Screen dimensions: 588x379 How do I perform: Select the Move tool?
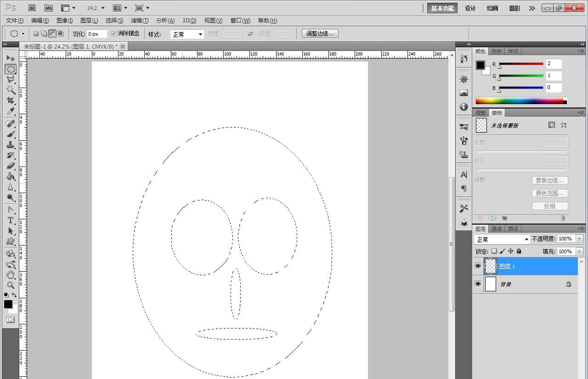(10, 58)
